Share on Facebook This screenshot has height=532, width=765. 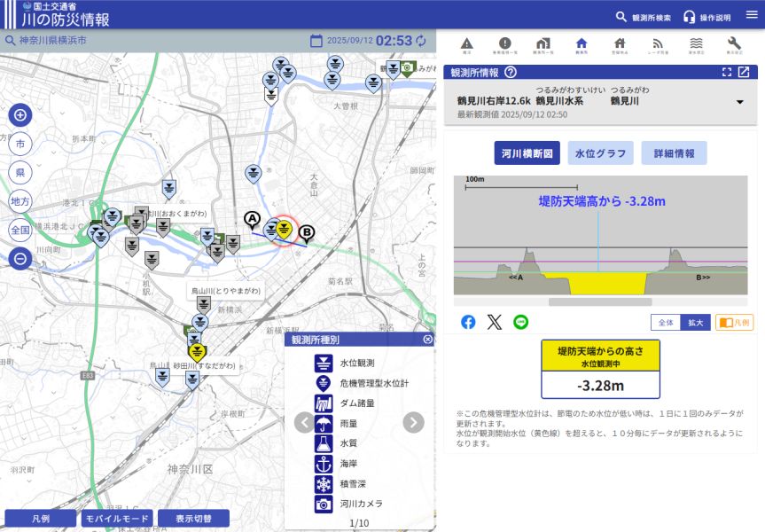pyautogui.click(x=468, y=322)
